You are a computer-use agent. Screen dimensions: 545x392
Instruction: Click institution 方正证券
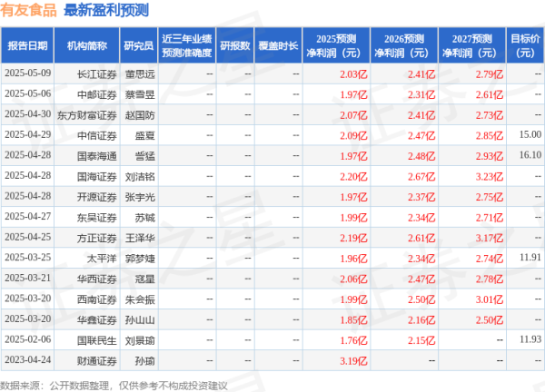click(x=96, y=238)
